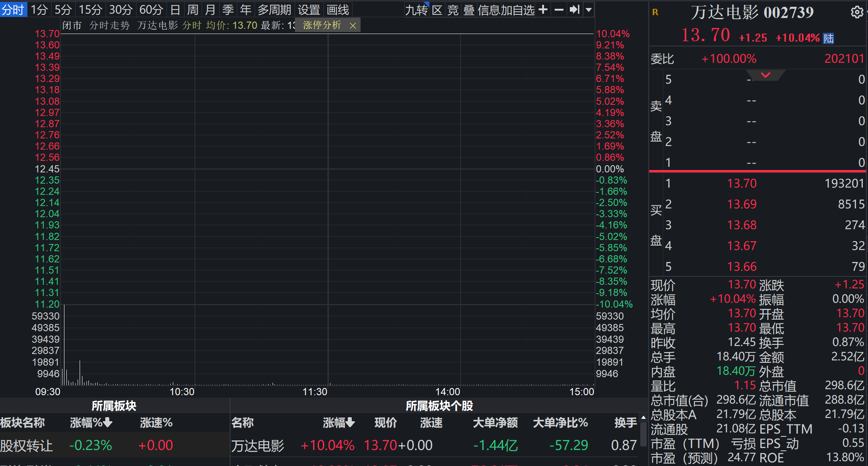Jump to latest with the arrow-bar icon
This screenshot has height=466, width=868.
coord(575,10)
